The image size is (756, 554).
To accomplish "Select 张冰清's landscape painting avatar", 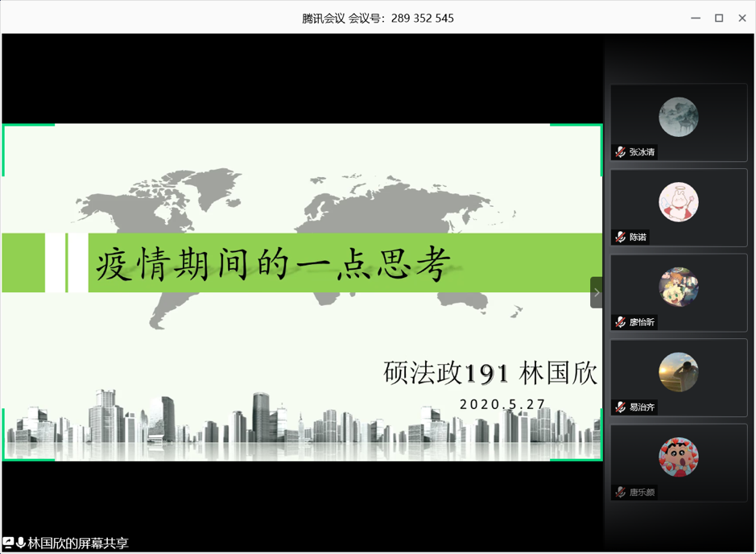I will pos(678,117).
